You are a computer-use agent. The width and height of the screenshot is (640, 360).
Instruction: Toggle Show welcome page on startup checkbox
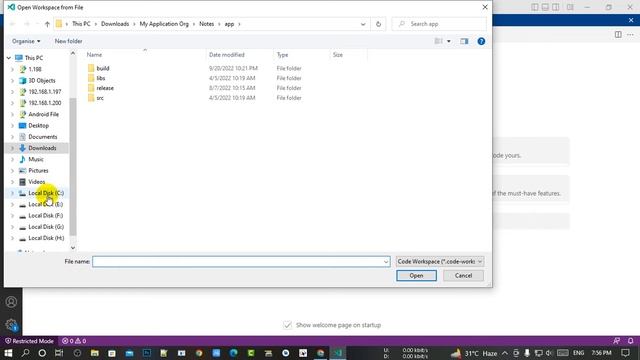pyautogui.click(x=287, y=325)
